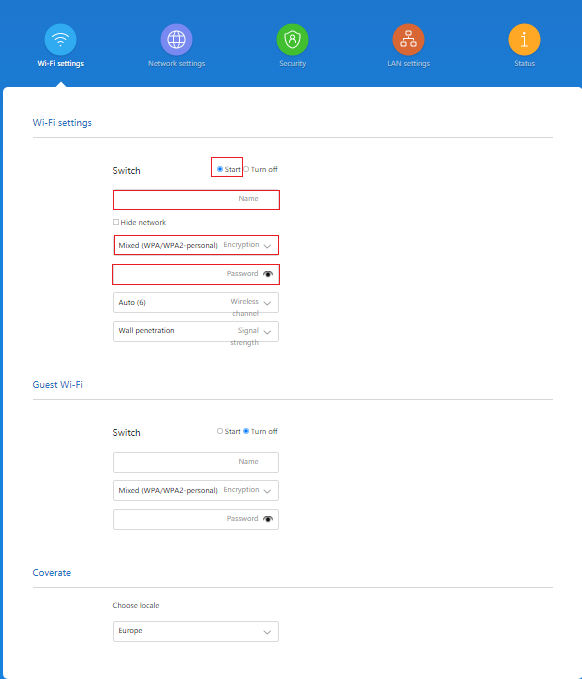Show main Wi-Fi password via eye icon
Viewport: 582px width, 679px height.
[x=268, y=274]
